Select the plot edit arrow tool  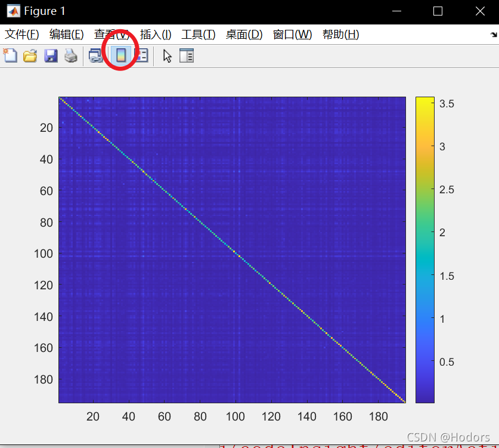(167, 55)
